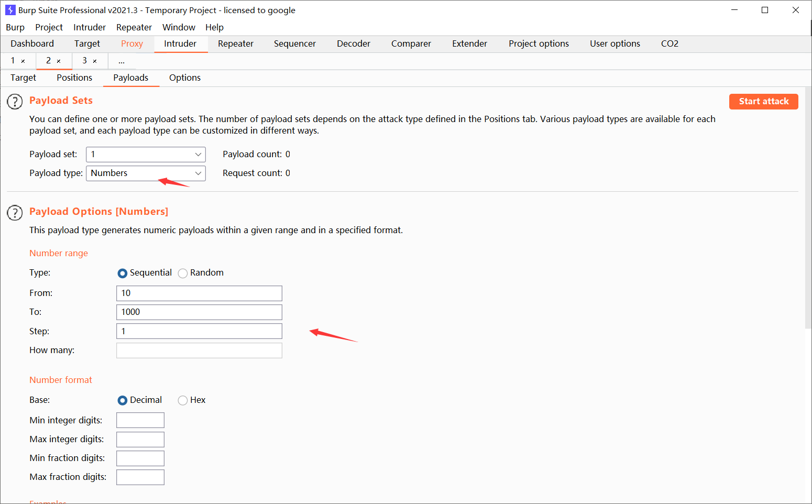Click the Burp Suite app logo
812x504 pixels.
click(10, 10)
